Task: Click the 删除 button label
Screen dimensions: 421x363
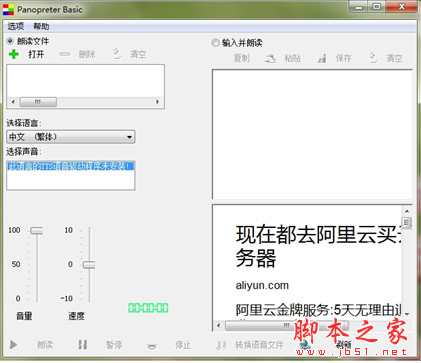Action: 87,54
